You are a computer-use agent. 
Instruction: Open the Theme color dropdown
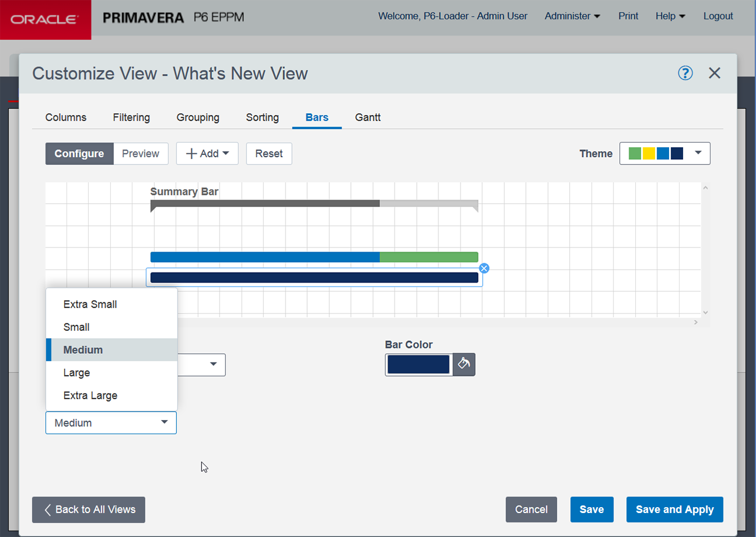click(664, 154)
